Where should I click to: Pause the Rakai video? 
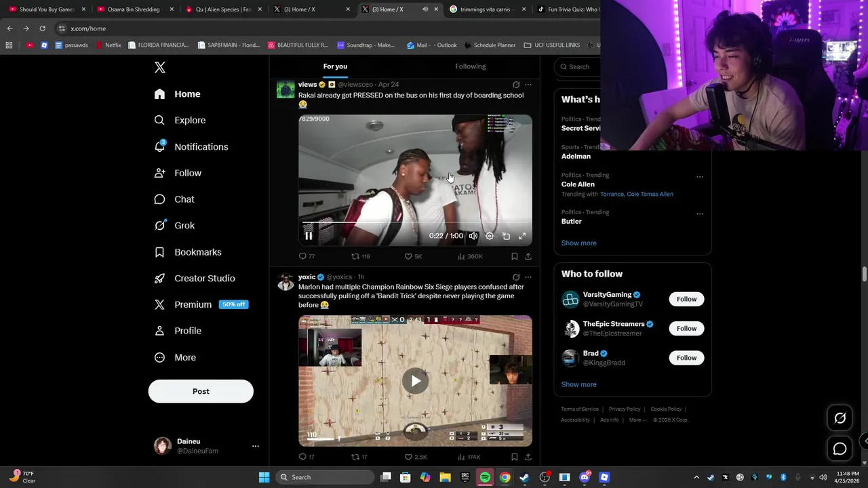(309, 236)
